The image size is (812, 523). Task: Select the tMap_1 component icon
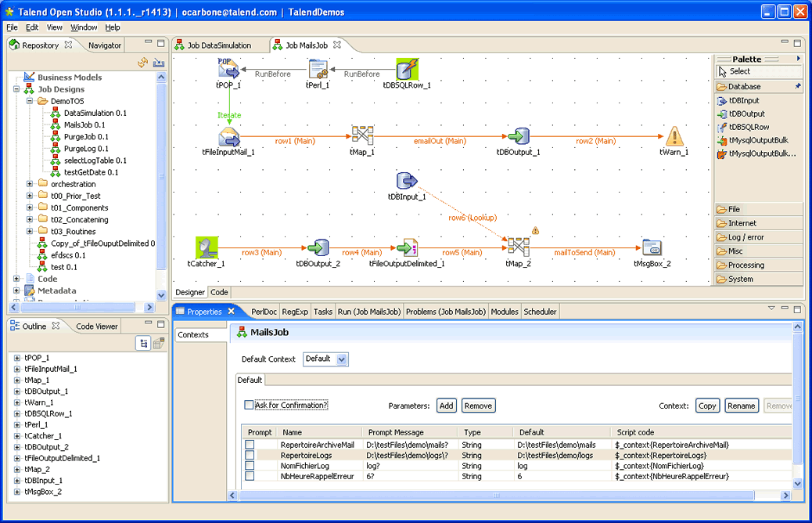[362, 135]
